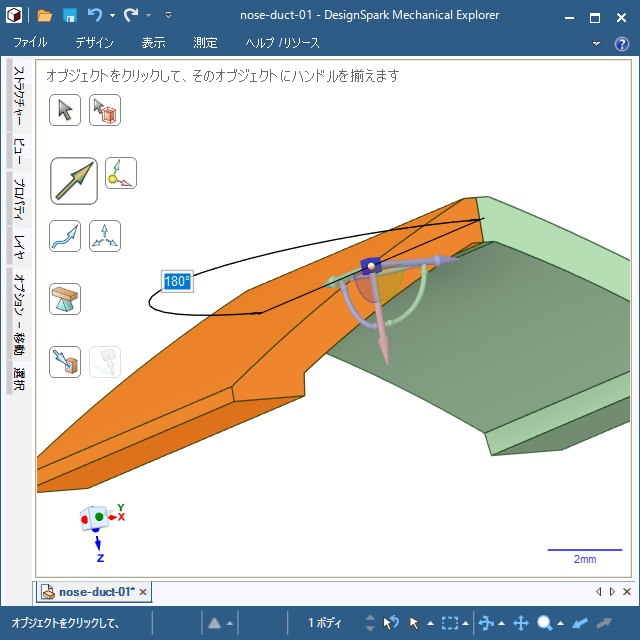Click the help question mark button
Viewport: 640px width, 640px height.
[621, 43]
